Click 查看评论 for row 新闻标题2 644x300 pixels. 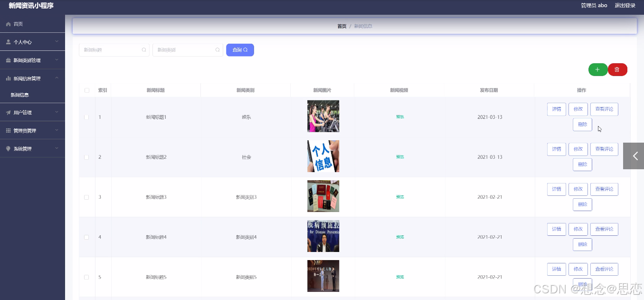coord(604,149)
